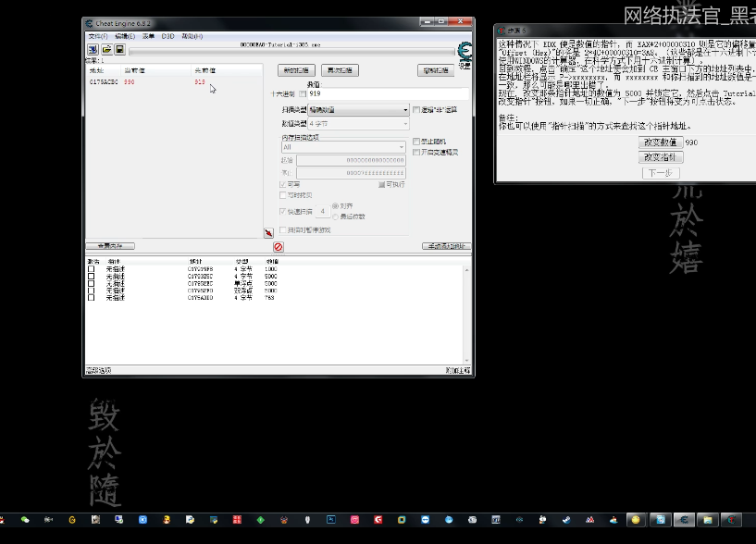Viewport: 756px width, 544px height.
Task: Open the folder icon in the taskbar
Action: click(707, 520)
